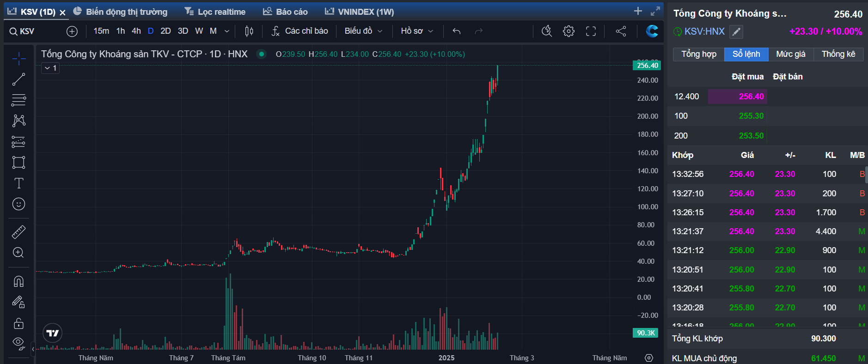The image size is (868, 364).
Task: Select the Sổ lệnh tab
Action: 746,54
